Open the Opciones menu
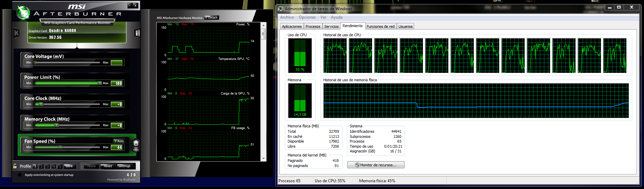The height and width of the screenshot is (189, 644). [307, 17]
